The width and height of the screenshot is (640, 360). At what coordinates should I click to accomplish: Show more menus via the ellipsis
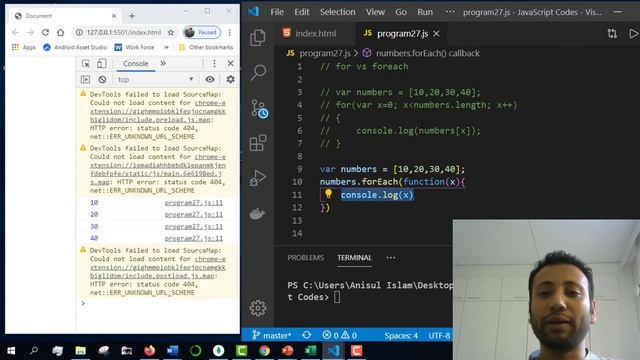coord(450,12)
